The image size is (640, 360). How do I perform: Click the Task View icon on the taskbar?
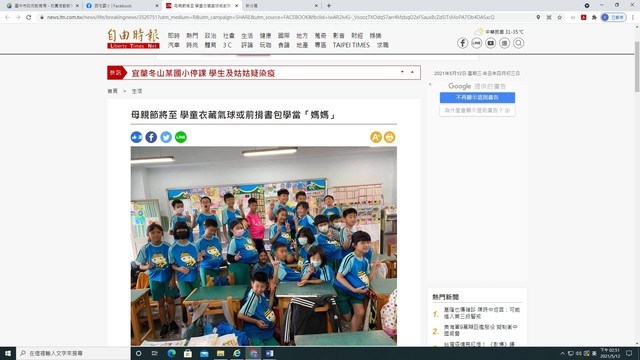155,353
